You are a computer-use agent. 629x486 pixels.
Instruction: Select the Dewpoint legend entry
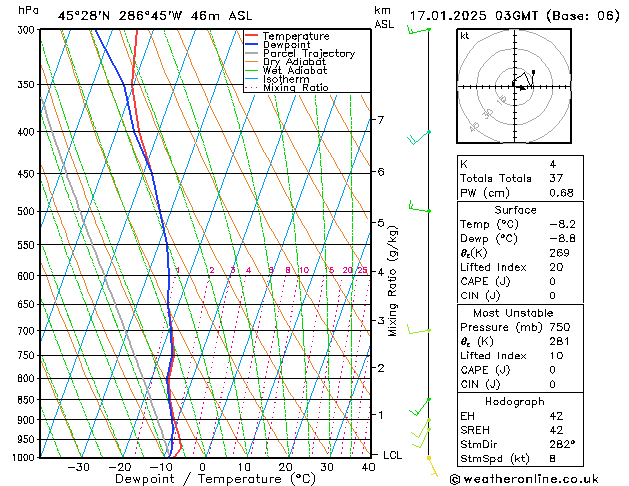pyautogui.click(x=288, y=45)
